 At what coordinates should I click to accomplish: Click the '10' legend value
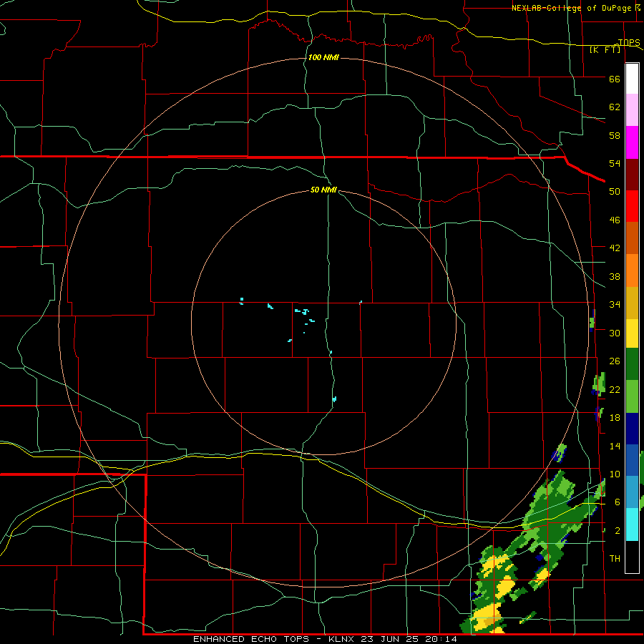pos(615,474)
